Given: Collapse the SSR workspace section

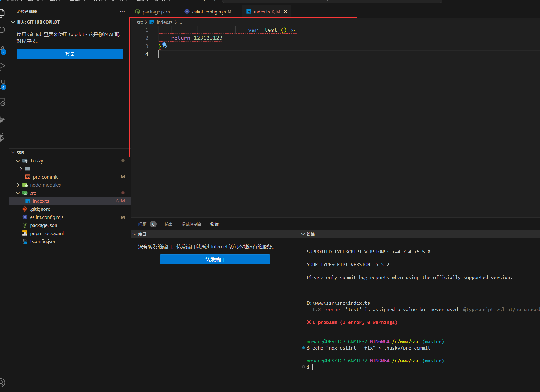Looking at the screenshot, I should pos(13,153).
